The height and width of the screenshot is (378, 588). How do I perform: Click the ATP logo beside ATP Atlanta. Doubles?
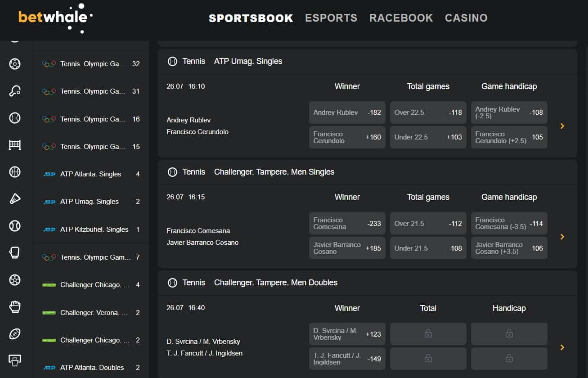tap(49, 368)
